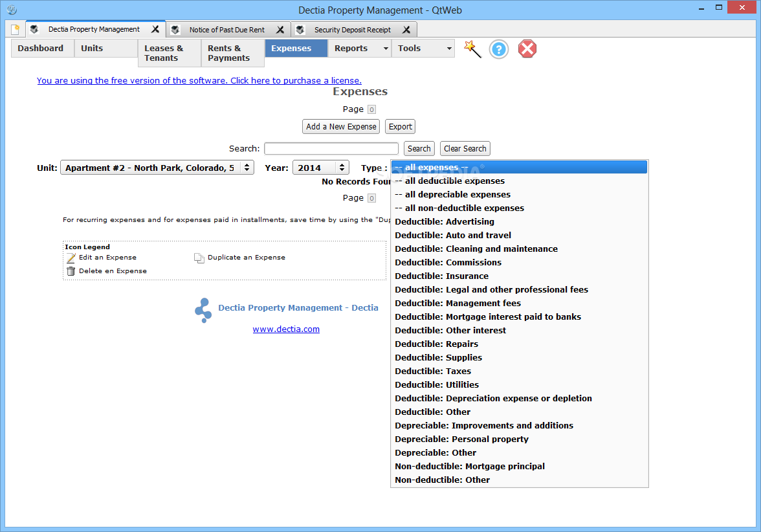Pick 'Deductible: Supplies' option
Image resolution: width=761 pixels, height=532 pixels.
(x=519, y=357)
